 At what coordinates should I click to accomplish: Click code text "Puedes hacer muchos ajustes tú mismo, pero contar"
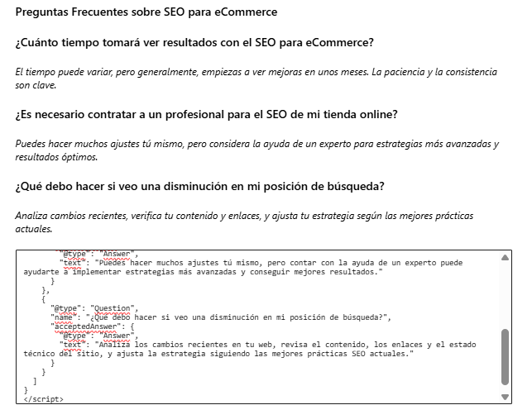click(x=207, y=263)
